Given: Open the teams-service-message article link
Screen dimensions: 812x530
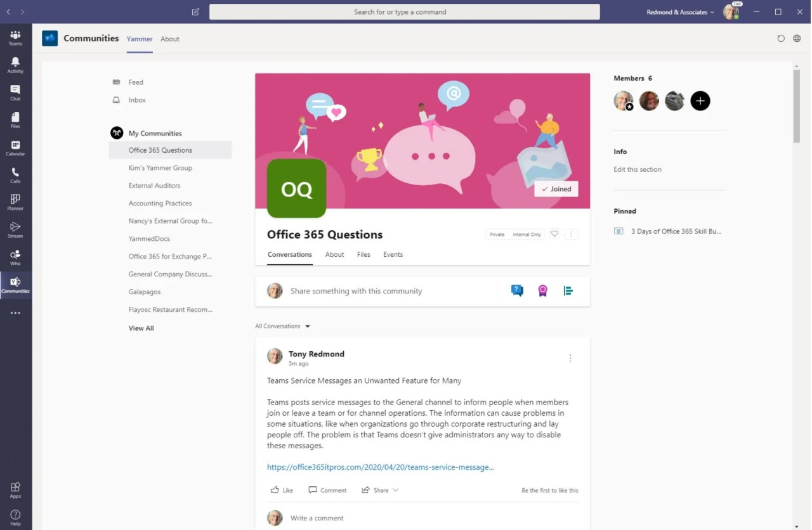Looking at the screenshot, I should [380, 467].
